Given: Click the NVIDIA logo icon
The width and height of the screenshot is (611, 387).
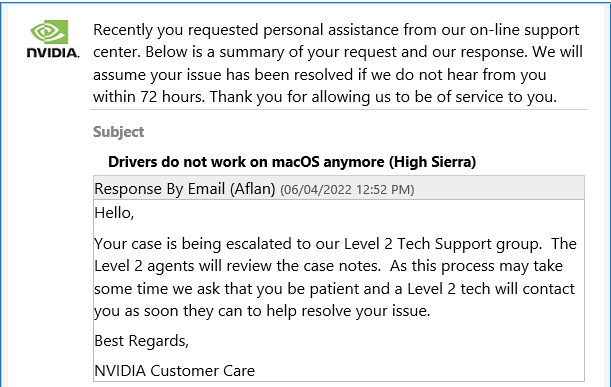Looking at the screenshot, I should tap(49, 32).
